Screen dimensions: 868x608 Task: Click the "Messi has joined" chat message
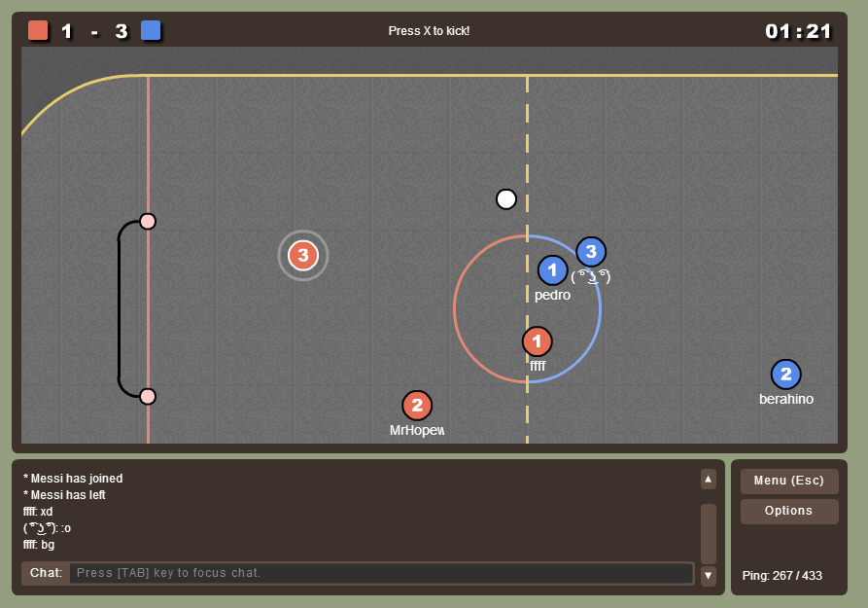tap(73, 479)
